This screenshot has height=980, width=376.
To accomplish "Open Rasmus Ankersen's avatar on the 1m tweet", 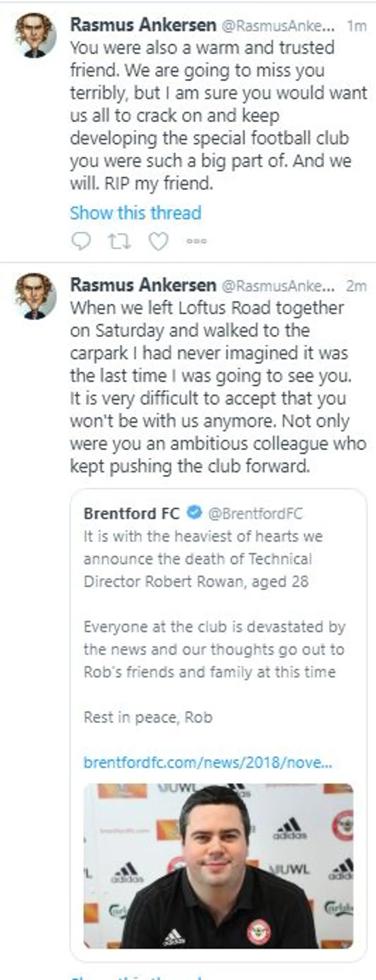I will [35, 35].
